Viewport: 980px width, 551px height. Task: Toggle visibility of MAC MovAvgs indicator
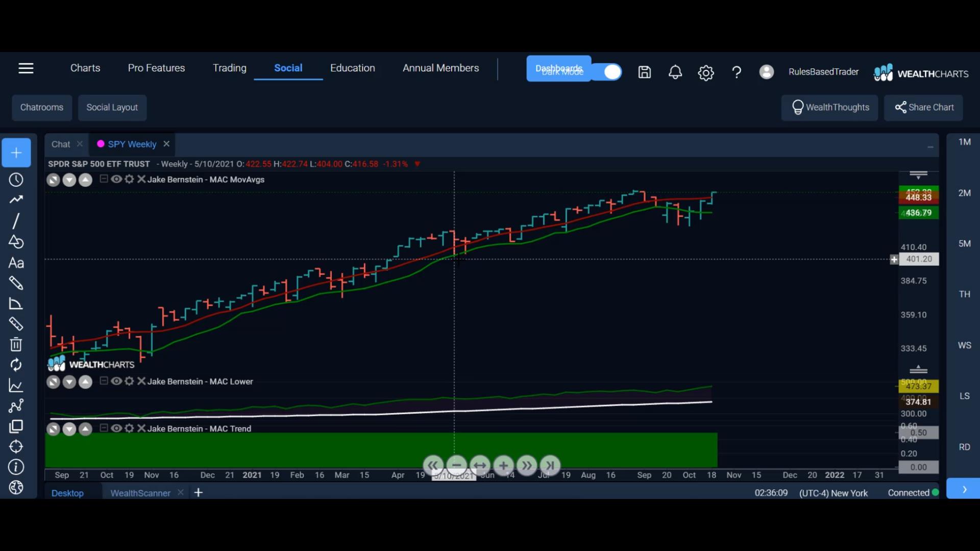116,179
